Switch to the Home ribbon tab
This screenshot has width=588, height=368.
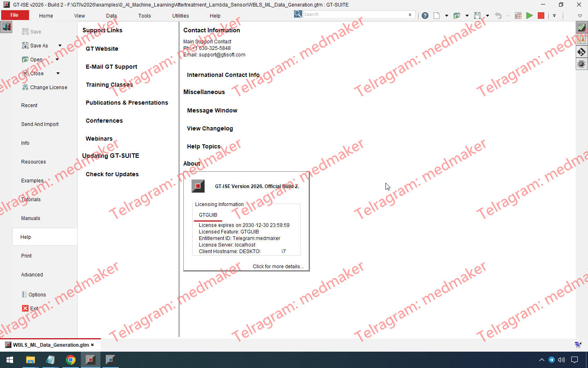(x=46, y=16)
